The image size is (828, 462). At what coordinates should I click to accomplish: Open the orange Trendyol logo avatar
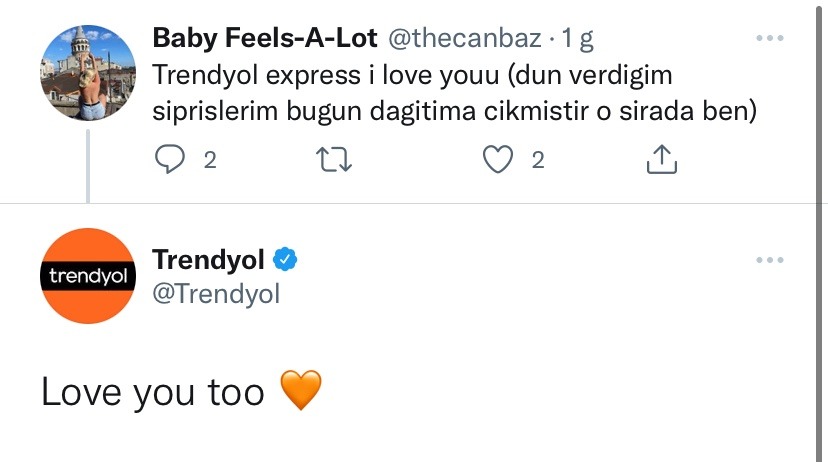click(88, 276)
